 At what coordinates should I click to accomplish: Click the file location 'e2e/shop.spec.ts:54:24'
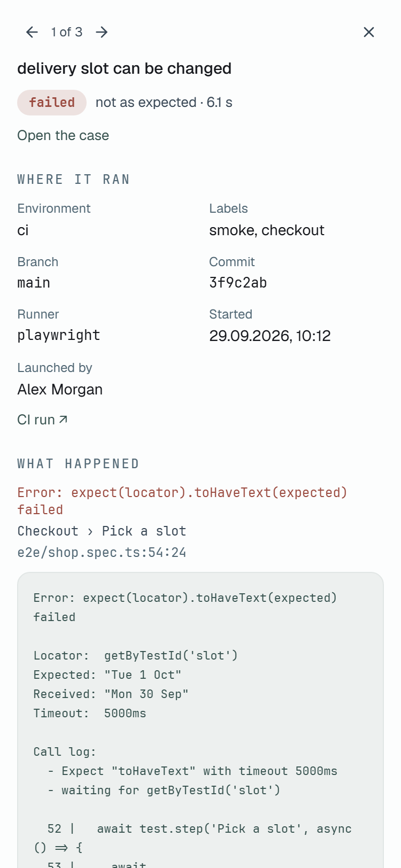102,553
